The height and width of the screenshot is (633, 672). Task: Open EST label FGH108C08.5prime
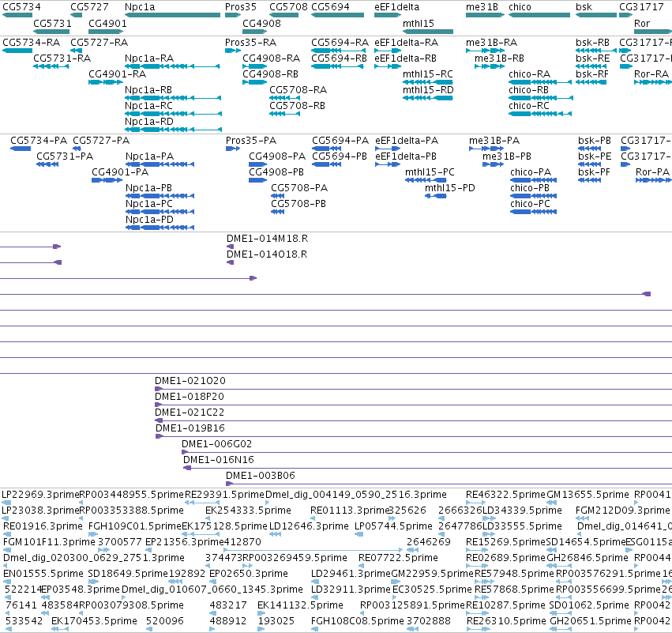(x=358, y=621)
